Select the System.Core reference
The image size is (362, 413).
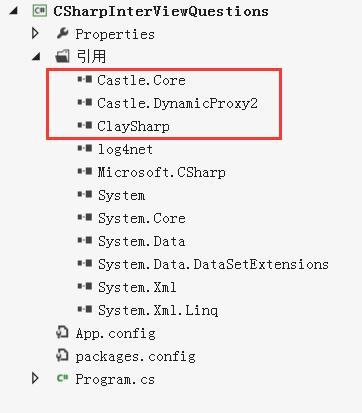[x=142, y=218]
